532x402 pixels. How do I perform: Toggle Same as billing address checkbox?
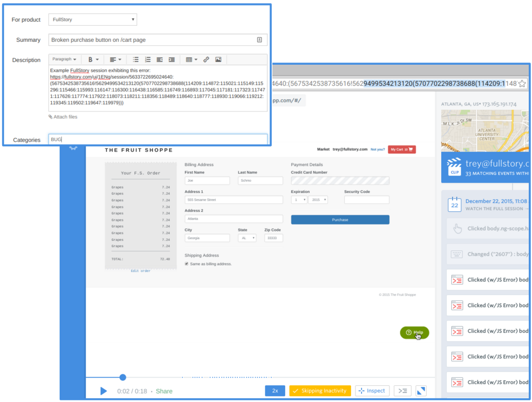pyautogui.click(x=187, y=264)
